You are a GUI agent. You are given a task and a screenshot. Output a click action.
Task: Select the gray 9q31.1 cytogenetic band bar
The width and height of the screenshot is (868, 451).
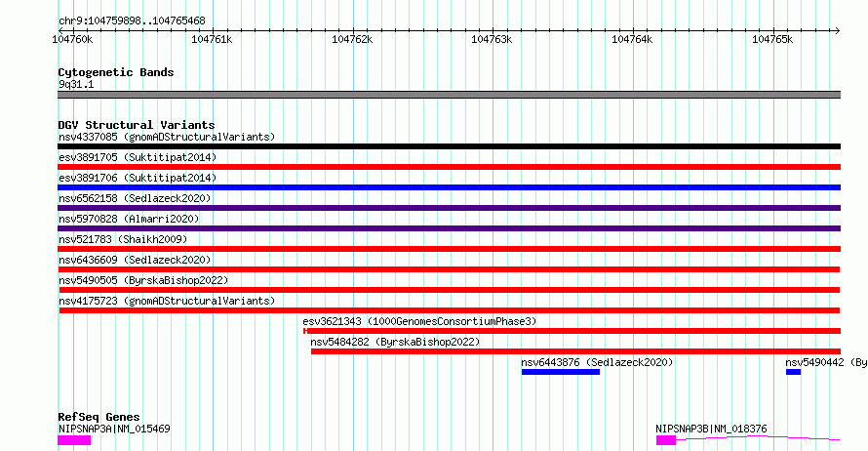[x=449, y=95]
